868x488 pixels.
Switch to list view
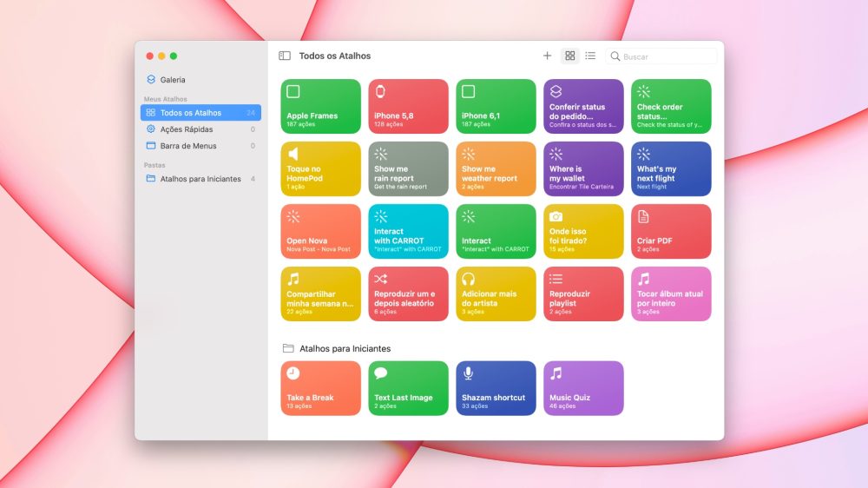(x=590, y=56)
